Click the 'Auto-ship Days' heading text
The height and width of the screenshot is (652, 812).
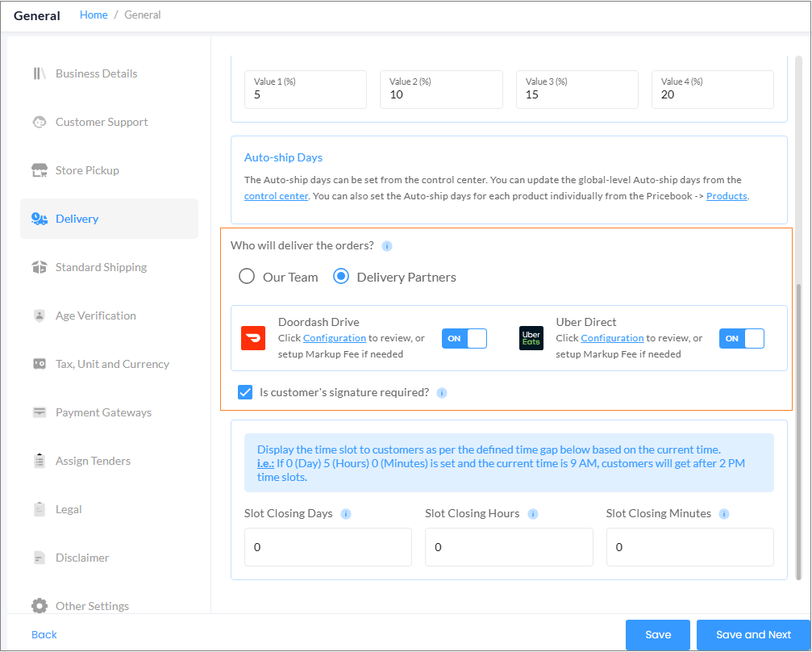(x=283, y=157)
